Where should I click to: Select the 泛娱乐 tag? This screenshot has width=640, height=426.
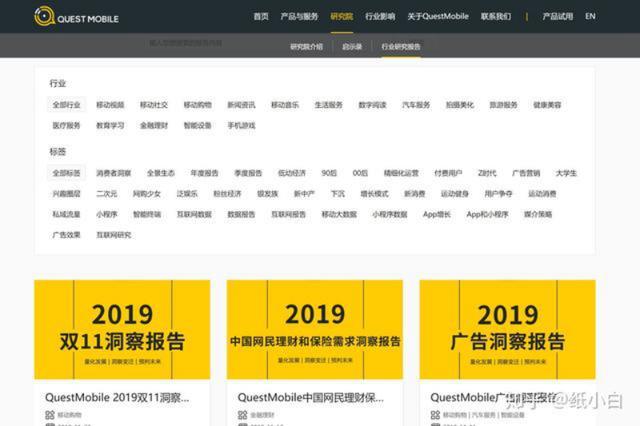point(187,193)
